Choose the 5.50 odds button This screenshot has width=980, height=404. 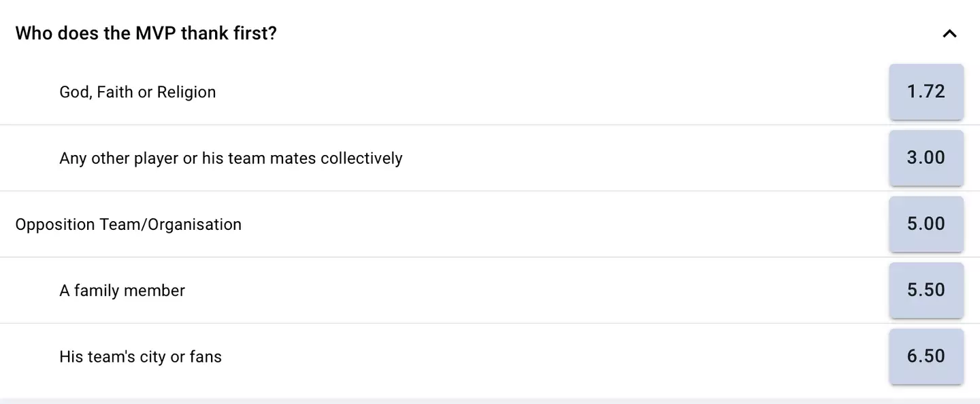[x=926, y=290]
